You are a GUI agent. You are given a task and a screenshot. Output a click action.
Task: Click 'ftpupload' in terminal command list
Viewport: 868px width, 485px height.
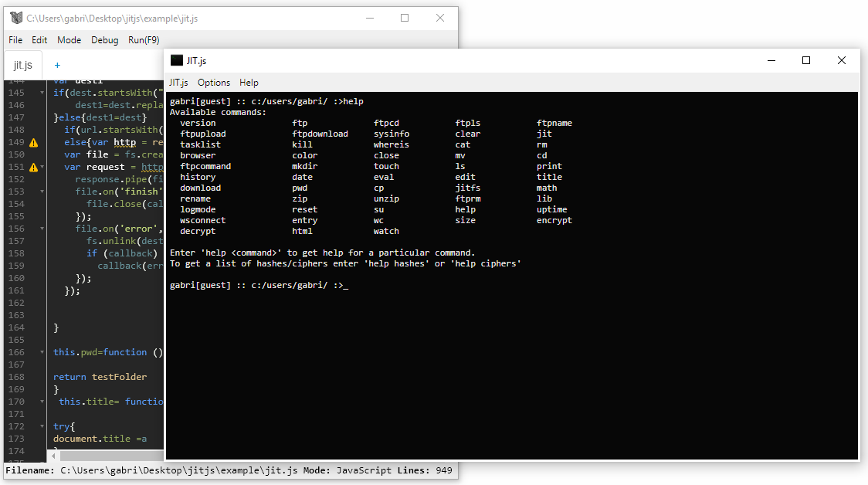(x=202, y=134)
